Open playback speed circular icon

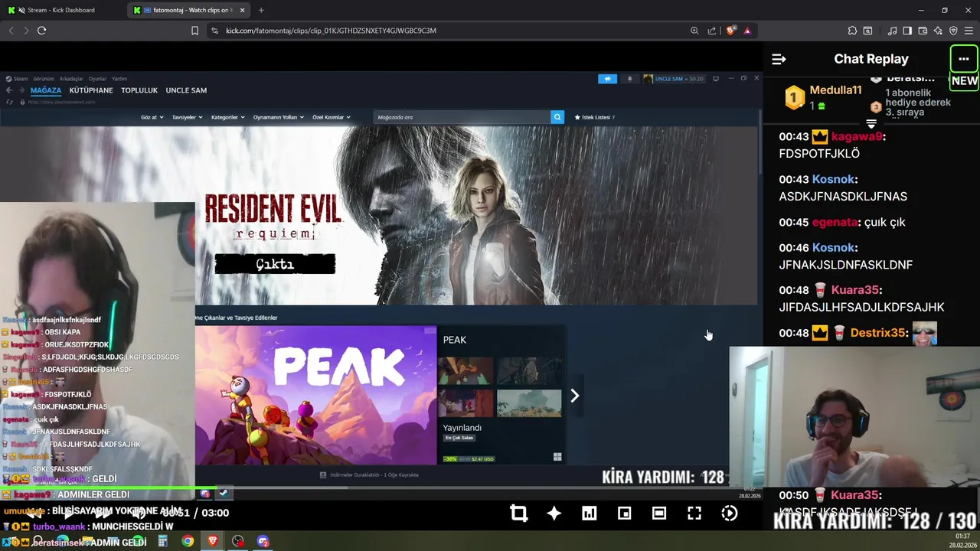pos(730,514)
